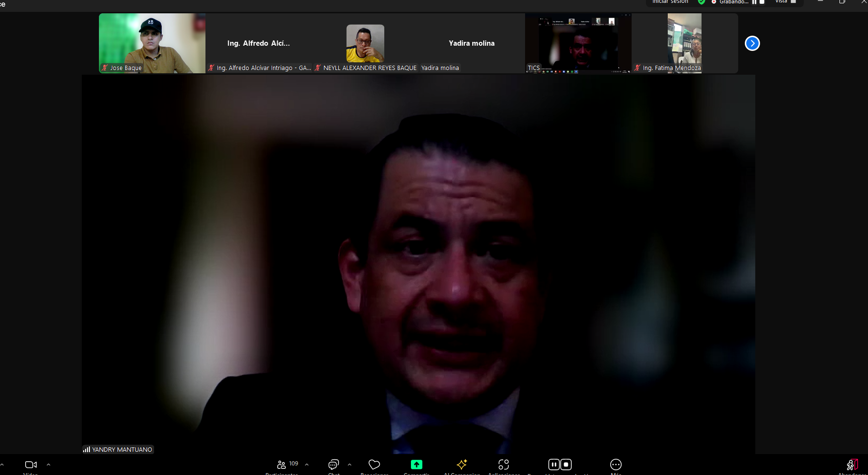Screen dimensions: 868x475
Task: Open the Más options menu
Action: pyautogui.click(x=615, y=465)
